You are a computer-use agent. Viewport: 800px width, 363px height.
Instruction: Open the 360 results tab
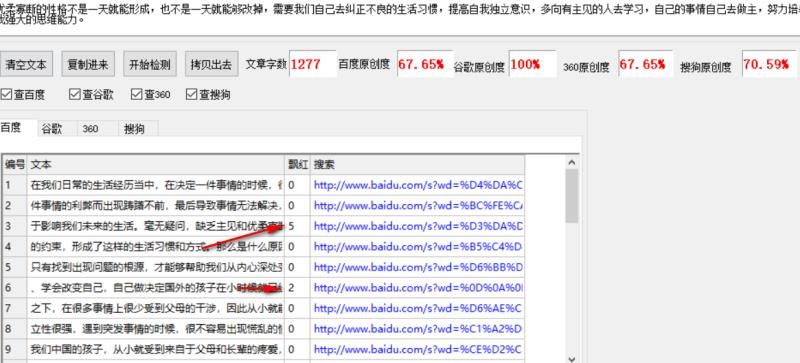91,129
